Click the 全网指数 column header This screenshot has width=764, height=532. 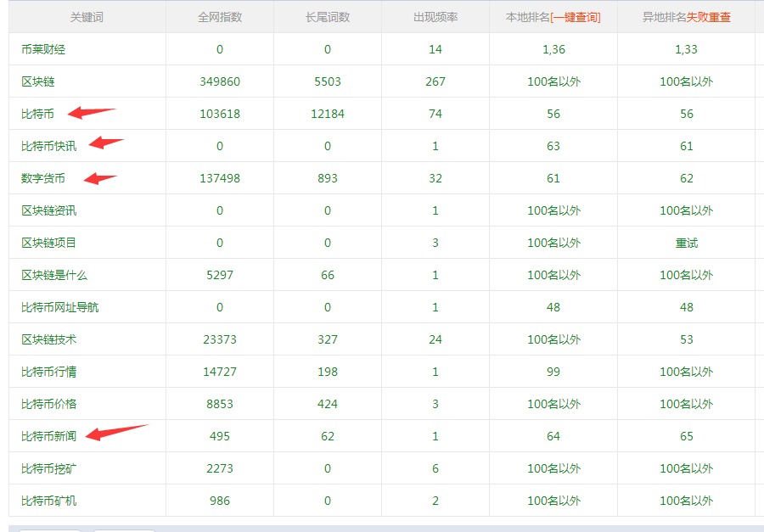(219, 17)
